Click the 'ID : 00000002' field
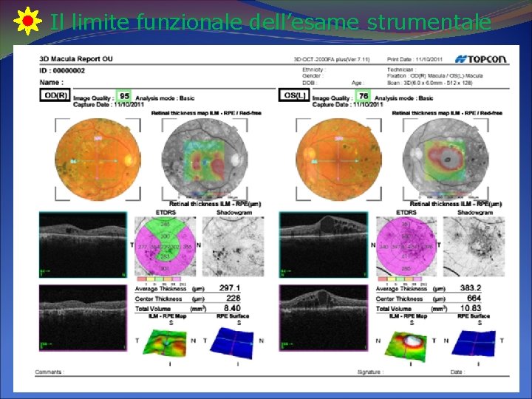The width and height of the screenshot is (532, 399). (x=62, y=71)
